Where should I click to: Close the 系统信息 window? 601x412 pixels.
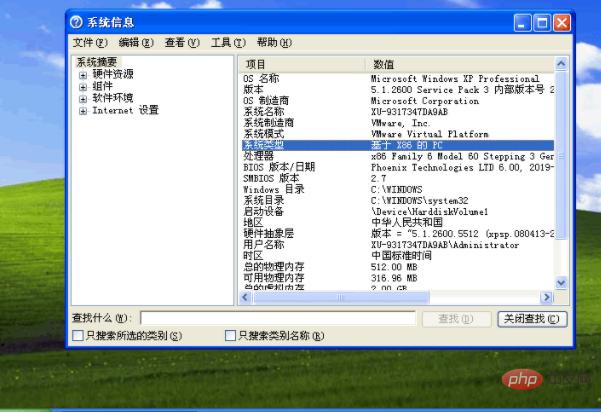pos(562,23)
